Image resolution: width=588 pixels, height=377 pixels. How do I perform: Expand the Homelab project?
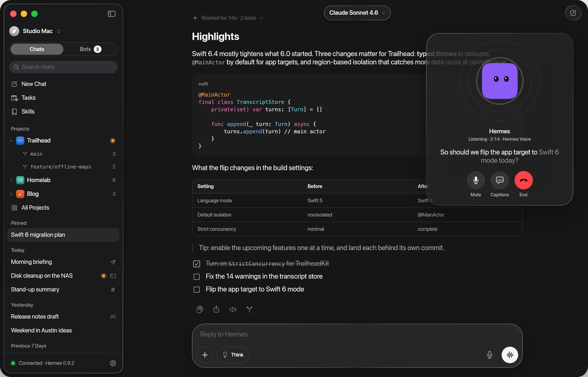click(x=11, y=180)
